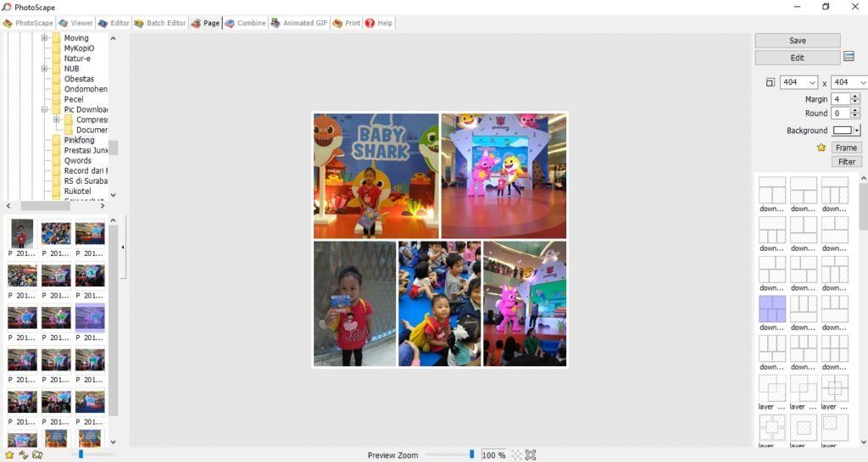Click the girl holding book photo cell

tap(355, 303)
